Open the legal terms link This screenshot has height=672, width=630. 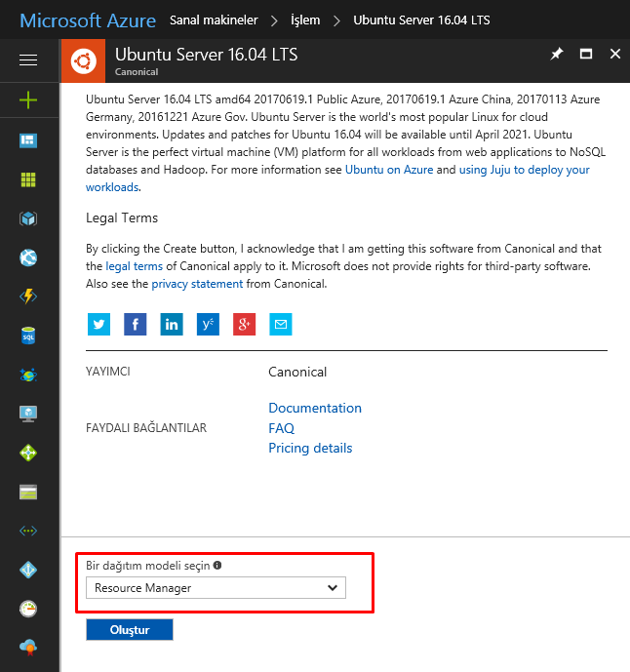(135, 266)
